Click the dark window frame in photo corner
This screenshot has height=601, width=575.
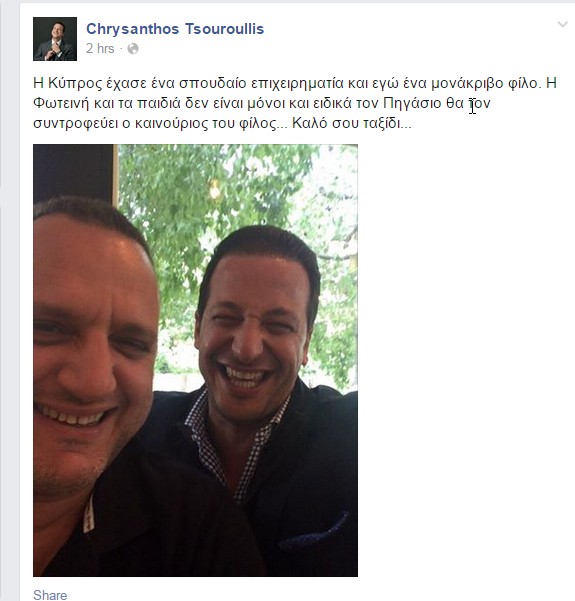[x=76, y=172]
